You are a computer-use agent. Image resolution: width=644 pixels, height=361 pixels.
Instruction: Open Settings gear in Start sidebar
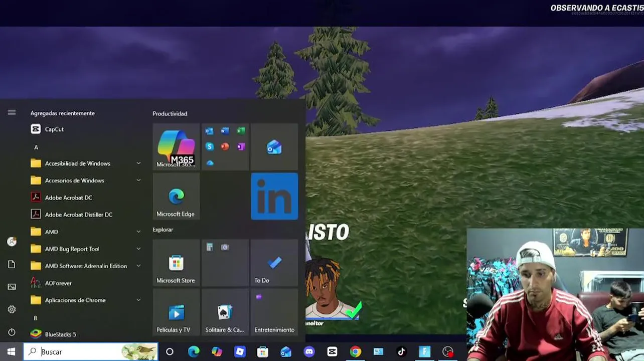(x=12, y=309)
